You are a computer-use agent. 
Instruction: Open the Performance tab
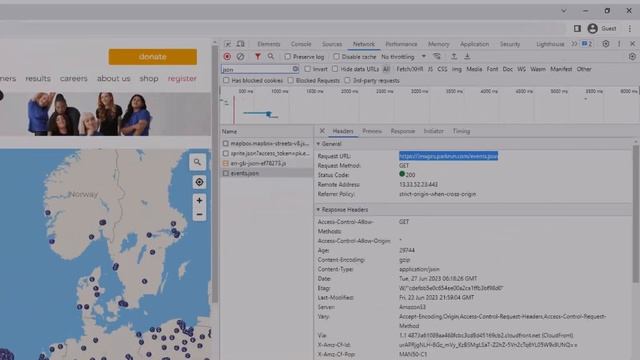401,44
